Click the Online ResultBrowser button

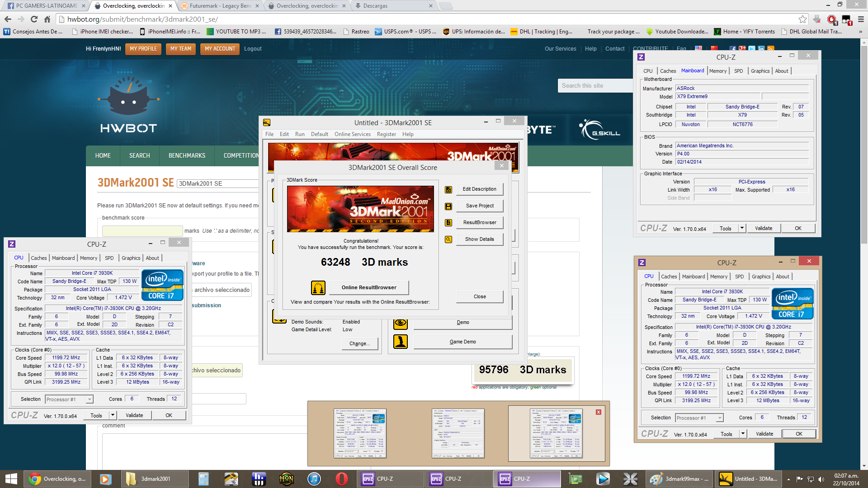[369, 287]
